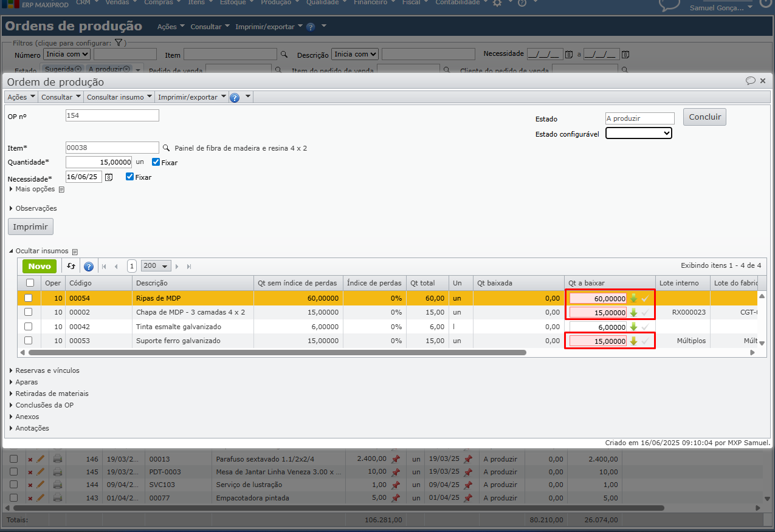This screenshot has height=532, width=775.
Task: Click checkmark icon in Ripas de MDP row
Action: click(x=645, y=298)
